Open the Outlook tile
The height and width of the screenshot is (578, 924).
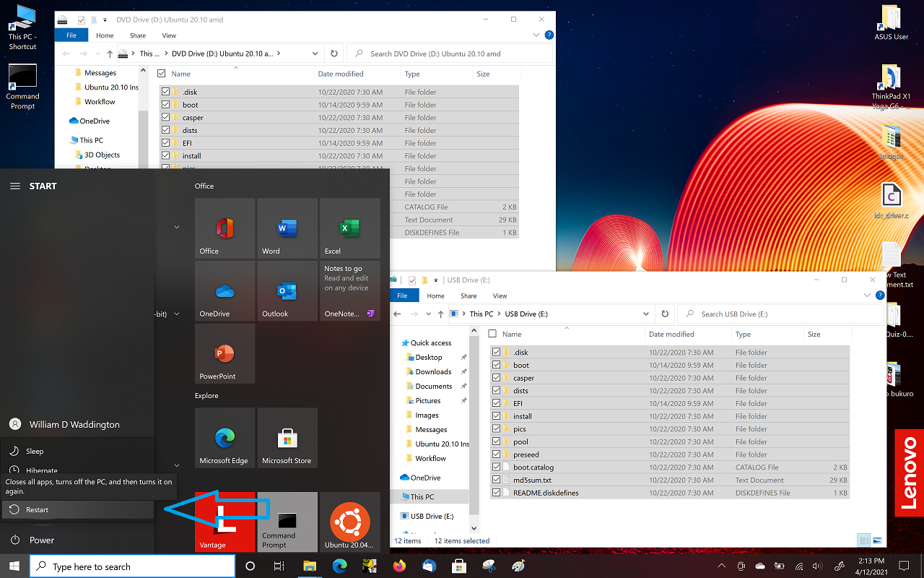tap(287, 290)
